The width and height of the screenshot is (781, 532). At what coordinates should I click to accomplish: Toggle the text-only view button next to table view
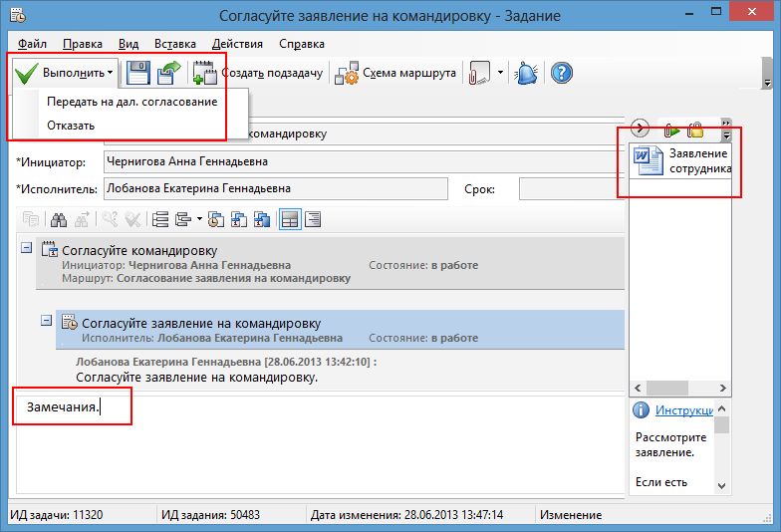(x=313, y=219)
